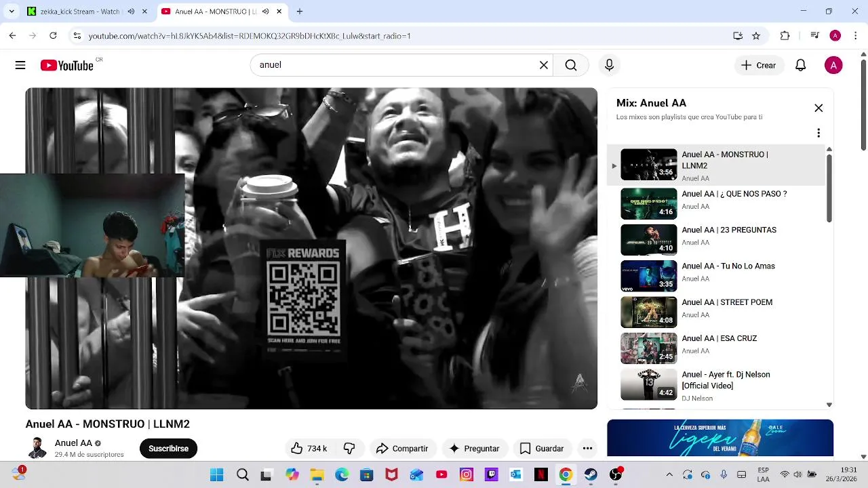Bookmark this page with the star
The height and width of the screenshot is (488, 868).
(756, 36)
